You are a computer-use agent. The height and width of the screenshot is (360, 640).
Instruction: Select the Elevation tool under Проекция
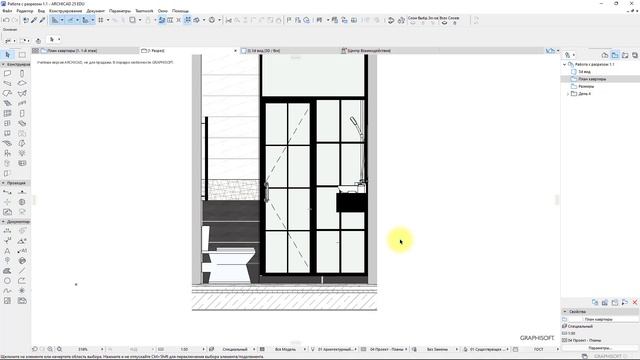22,192
